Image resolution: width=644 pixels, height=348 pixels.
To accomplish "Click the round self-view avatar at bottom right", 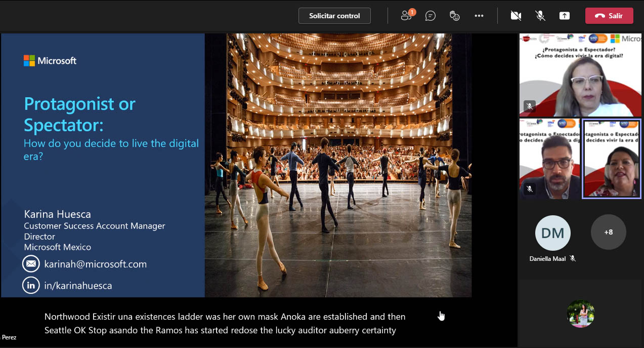I will (x=580, y=313).
